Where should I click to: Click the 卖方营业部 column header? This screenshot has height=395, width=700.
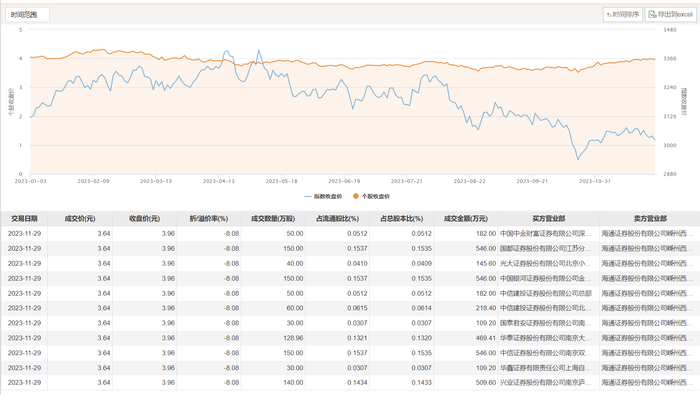[x=650, y=219]
